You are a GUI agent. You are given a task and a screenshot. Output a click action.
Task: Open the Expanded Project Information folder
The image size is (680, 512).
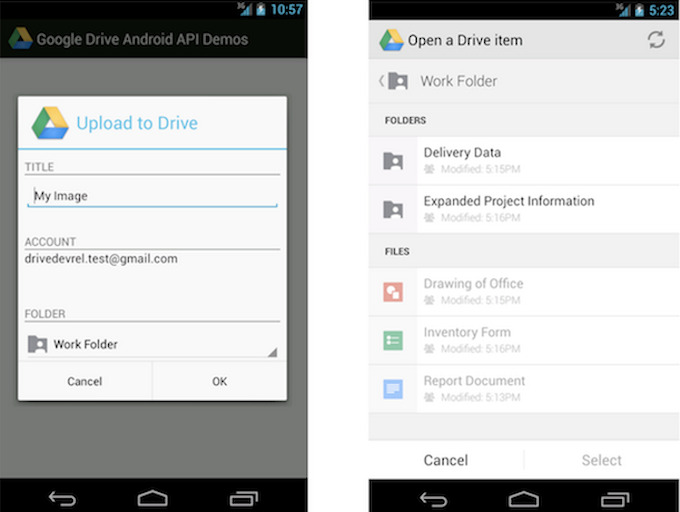(x=508, y=201)
